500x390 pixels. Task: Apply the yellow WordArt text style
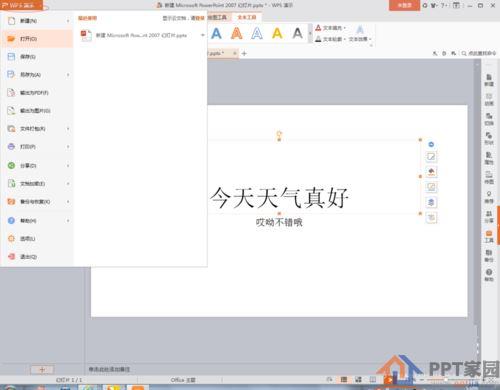[277, 33]
